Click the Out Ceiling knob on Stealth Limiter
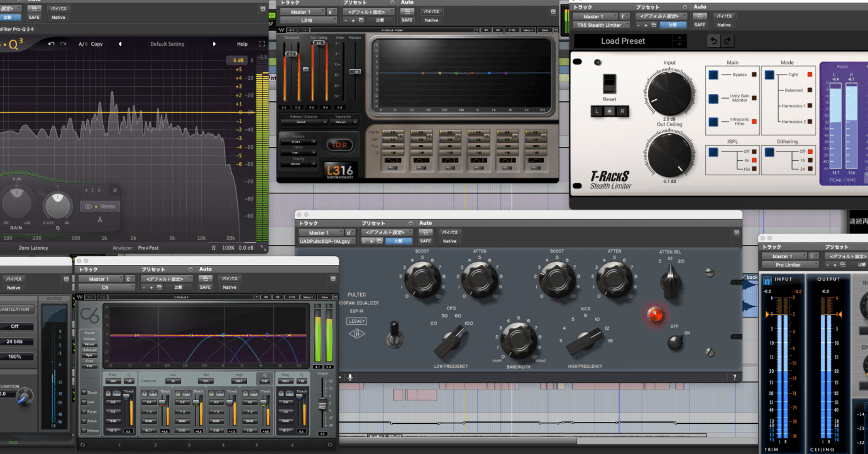The image size is (868, 454). click(669, 154)
